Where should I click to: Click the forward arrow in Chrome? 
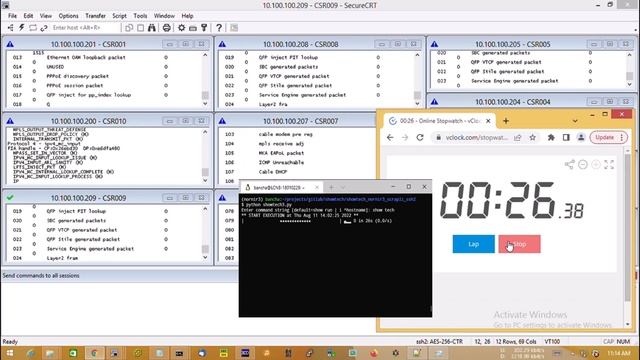click(404, 138)
